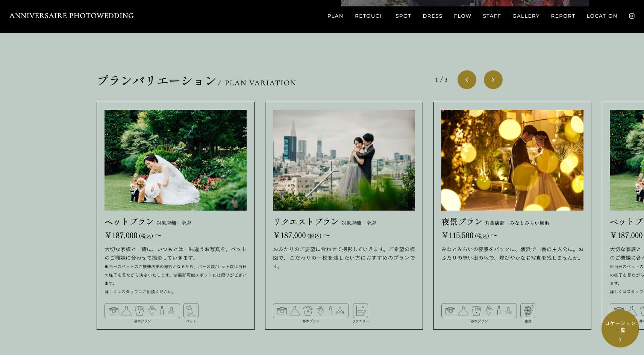Click the プランバリエーション section heading
This screenshot has width=644, height=355.
[157, 80]
